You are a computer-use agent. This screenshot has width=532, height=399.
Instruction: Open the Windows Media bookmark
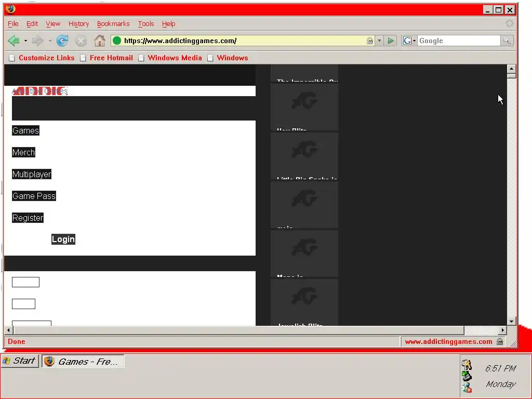point(170,58)
